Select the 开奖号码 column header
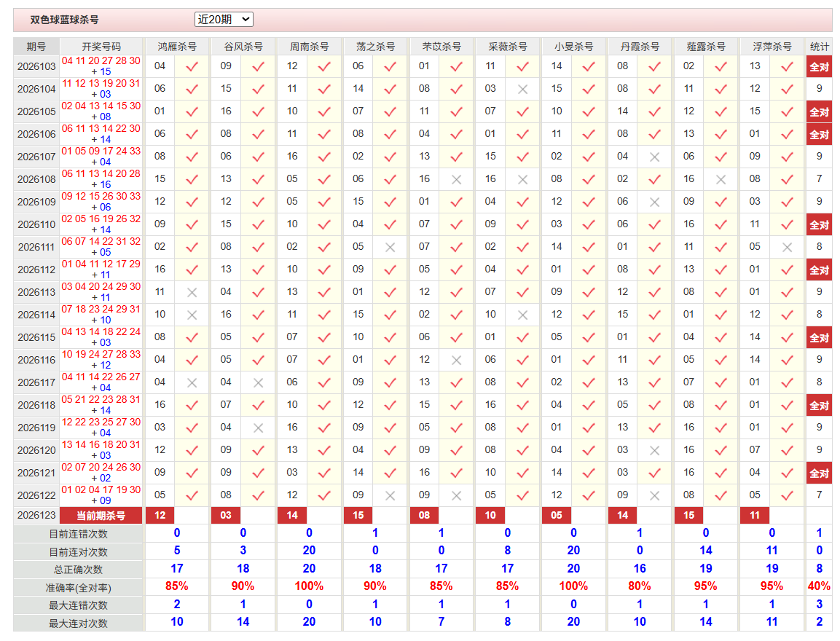This screenshot has width=840, height=641. click(x=101, y=47)
